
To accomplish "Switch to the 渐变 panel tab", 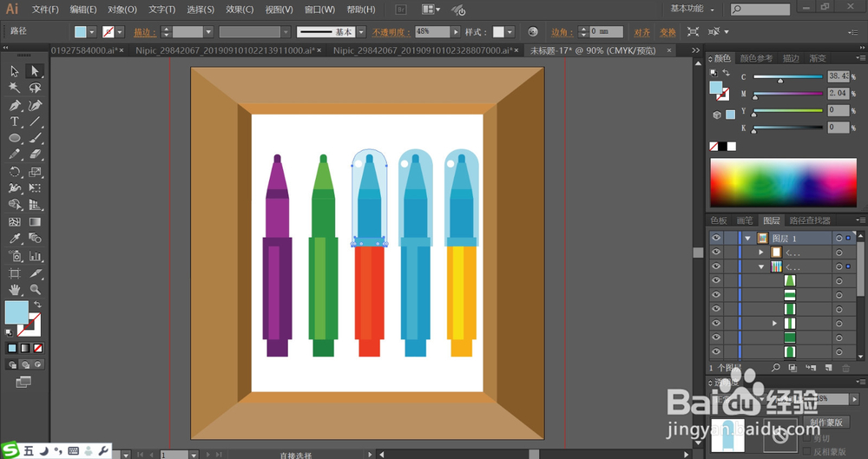I will coord(818,58).
